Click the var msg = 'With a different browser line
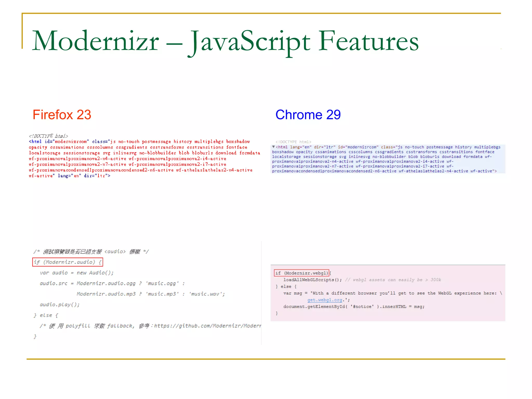Screen dimensions: 532x399 pyautogui.click(x=393, y=293)
